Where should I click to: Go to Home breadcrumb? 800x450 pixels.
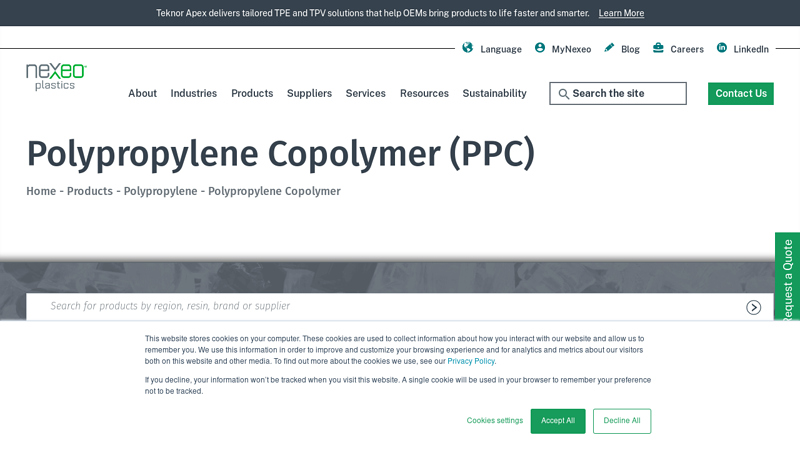41,191
